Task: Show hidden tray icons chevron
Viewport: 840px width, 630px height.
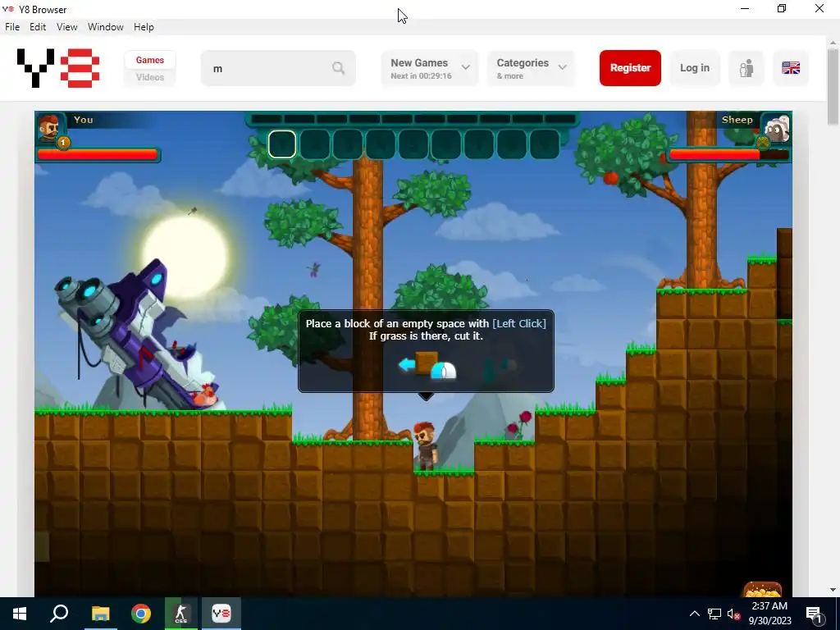Action: 694,614
